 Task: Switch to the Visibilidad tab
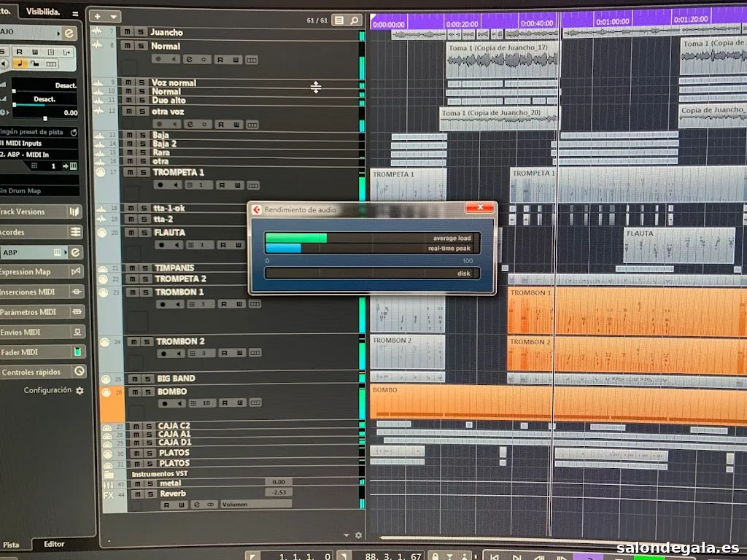[x=44, y=12]
